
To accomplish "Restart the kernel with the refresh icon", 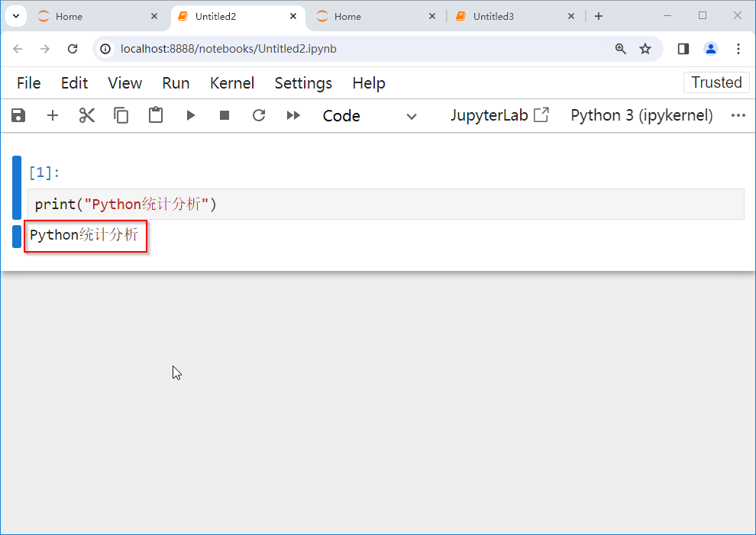I will [x=259, y=115].
